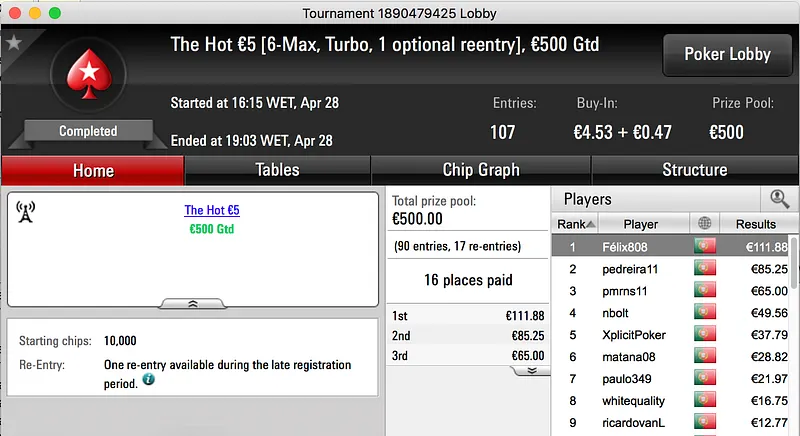Collapse the tournament info panel chevron
The width and height of the screenshot is (800, 436).
click(x=194, y=303)
